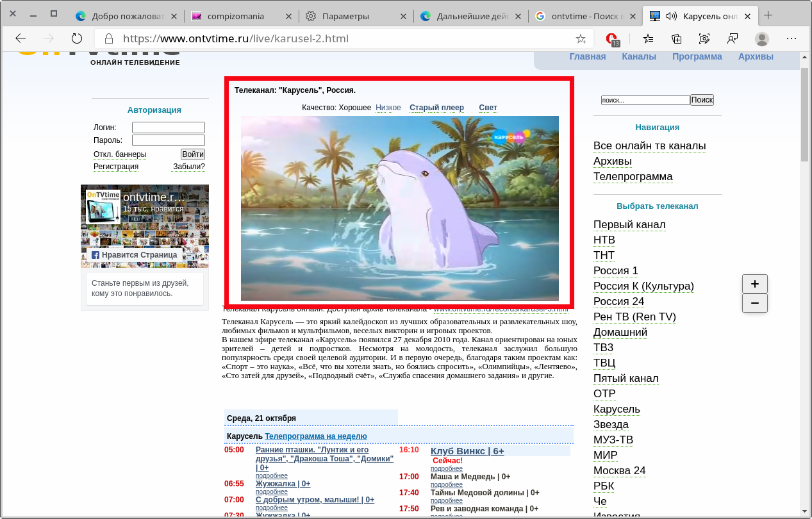
Task: Open Телепрограмма на неделю link
Action: (316, 436)
